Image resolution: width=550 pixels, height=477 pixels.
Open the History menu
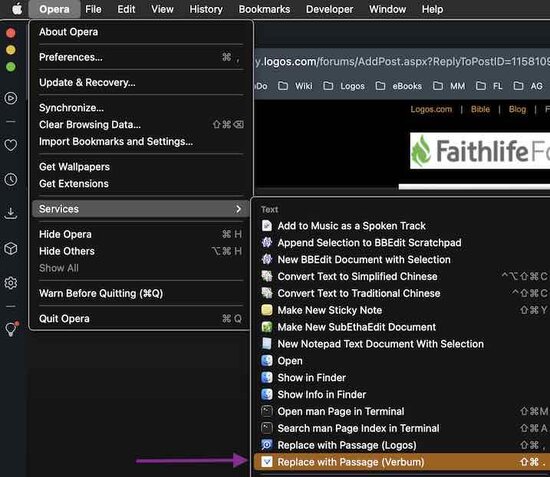click(x=206, y=9)
